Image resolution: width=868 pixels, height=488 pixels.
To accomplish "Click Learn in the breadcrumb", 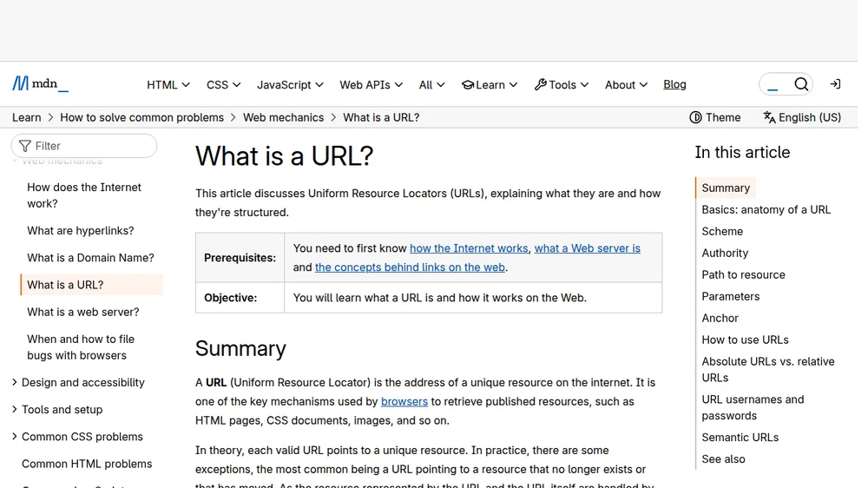I will click(27, 117).
